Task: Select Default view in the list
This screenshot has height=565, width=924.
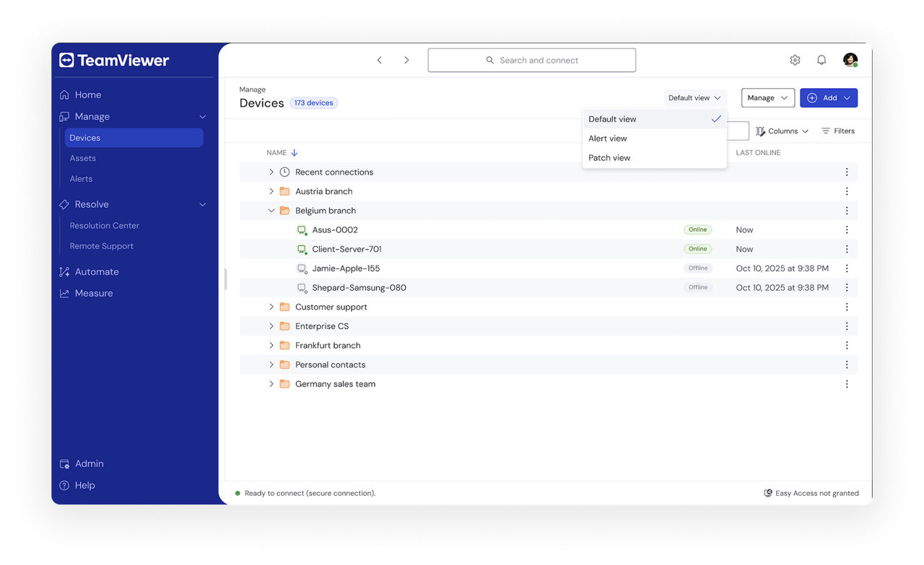Action: (654, 119)
